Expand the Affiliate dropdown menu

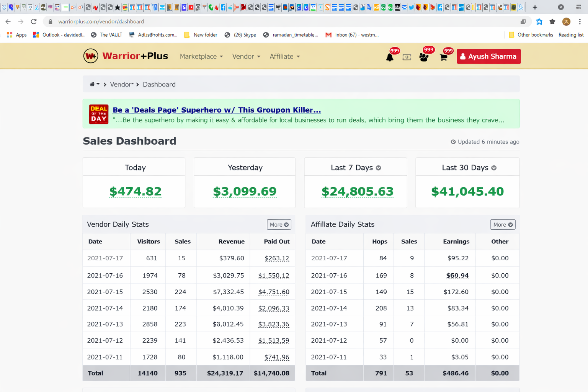tap(284, 56)
